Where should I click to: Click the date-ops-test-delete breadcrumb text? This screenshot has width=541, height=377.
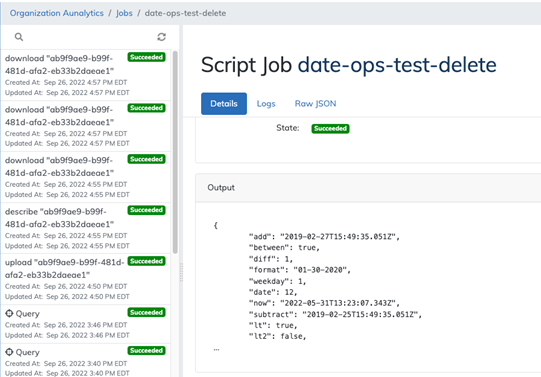185,13
